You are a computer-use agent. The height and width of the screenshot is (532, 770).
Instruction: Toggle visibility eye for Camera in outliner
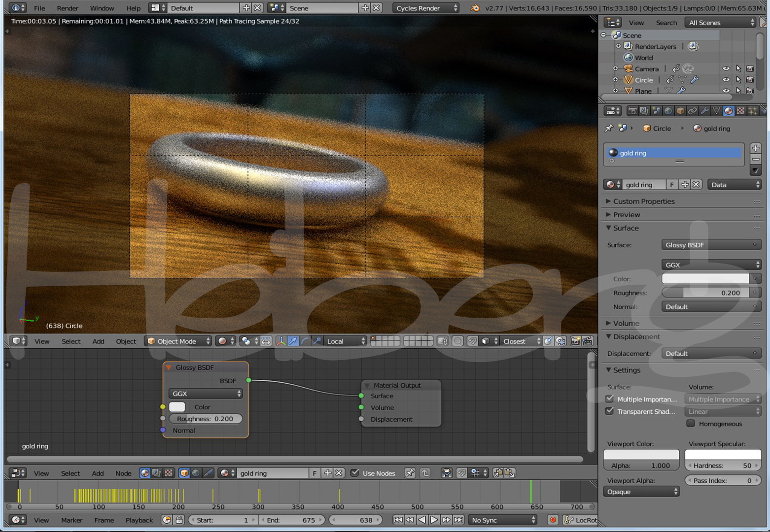point(726,68)
